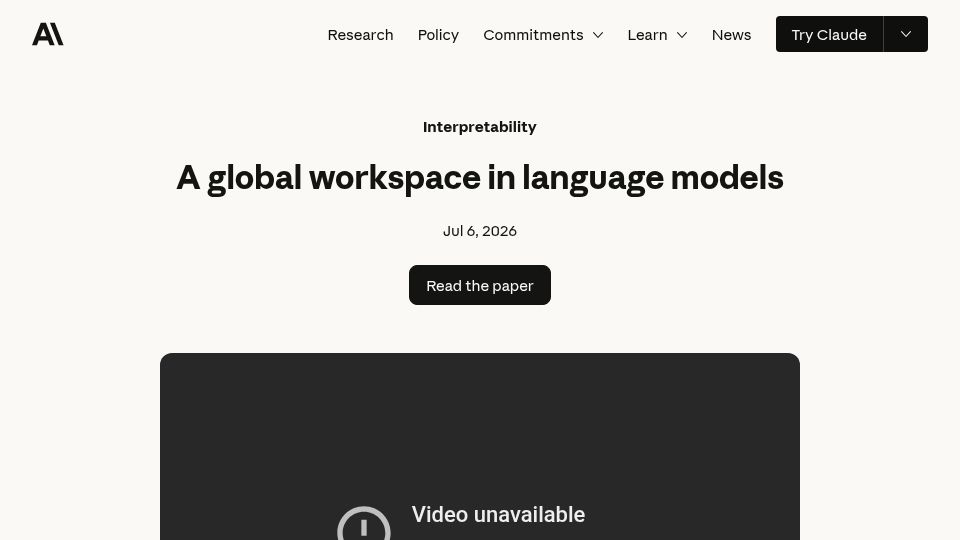Click the Jul 6, 2026 date
Image resolution: width=960 pixels, height=540 pixels.
(x=479, y=231)
